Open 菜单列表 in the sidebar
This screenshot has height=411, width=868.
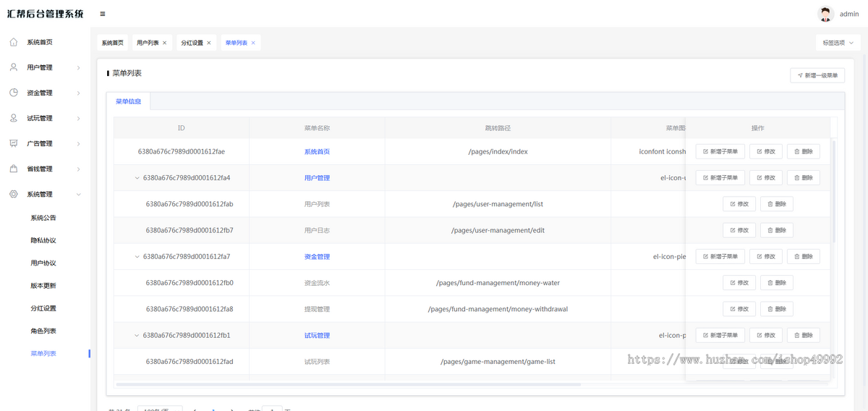coord(43,354)
